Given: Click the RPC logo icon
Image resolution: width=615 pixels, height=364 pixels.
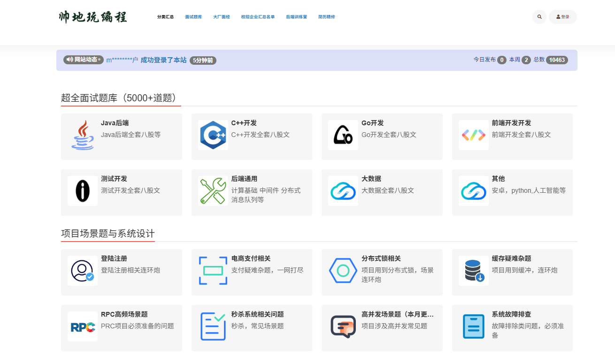Looking at the screenshot, I should pos(83,326).
